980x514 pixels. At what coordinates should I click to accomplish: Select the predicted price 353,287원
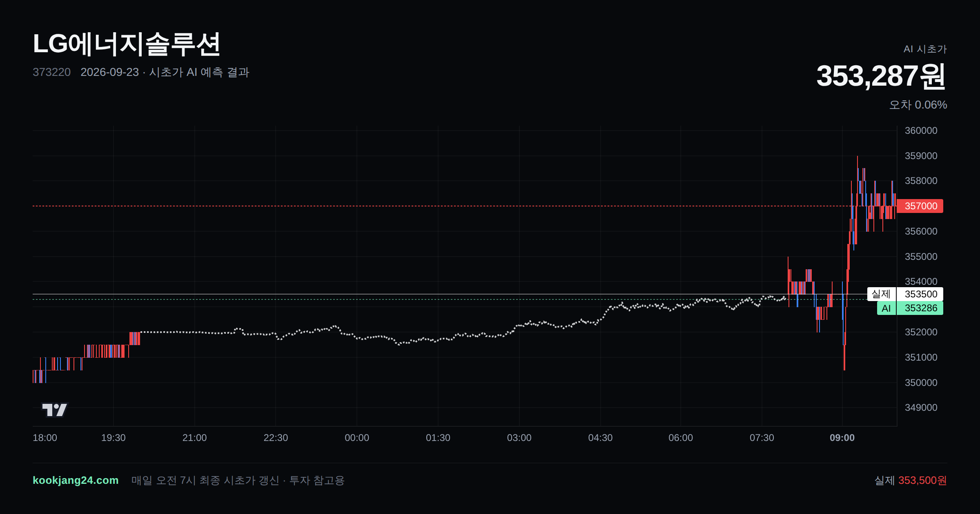tap(881, 76)
